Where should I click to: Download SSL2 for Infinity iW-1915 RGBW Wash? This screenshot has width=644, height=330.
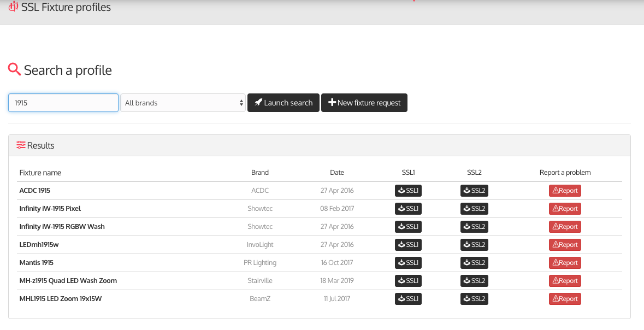tap(474, 227)
